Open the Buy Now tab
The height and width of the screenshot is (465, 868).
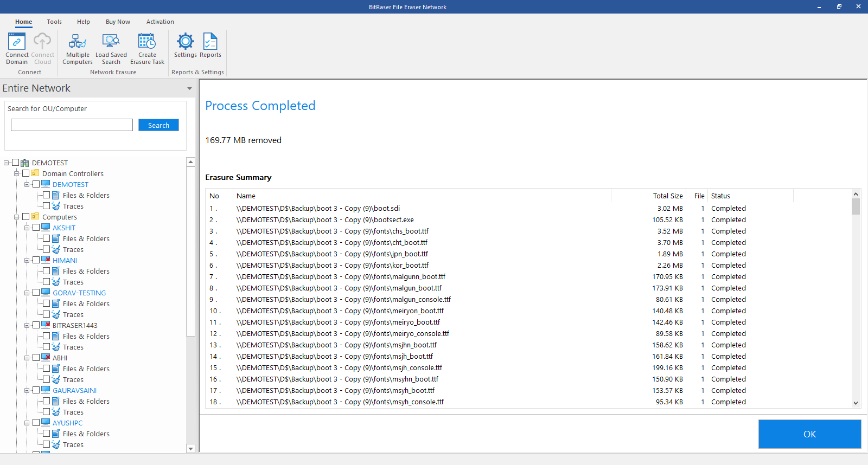(x=118, y=22)
